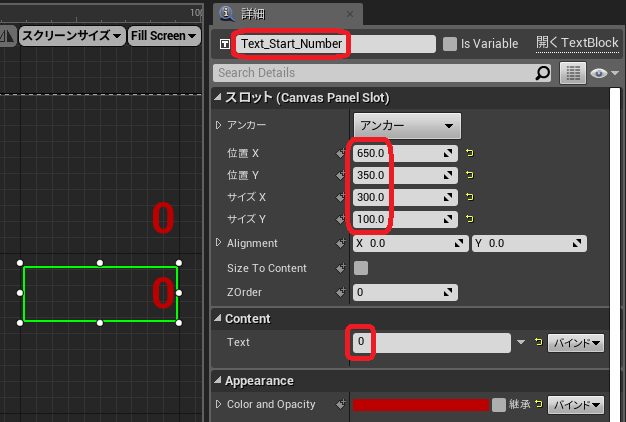Image resolution: width=626 pixels, height=422 pixels.
Task: Open the 開く TextBlock link
Action: click(x=577, y=43)
